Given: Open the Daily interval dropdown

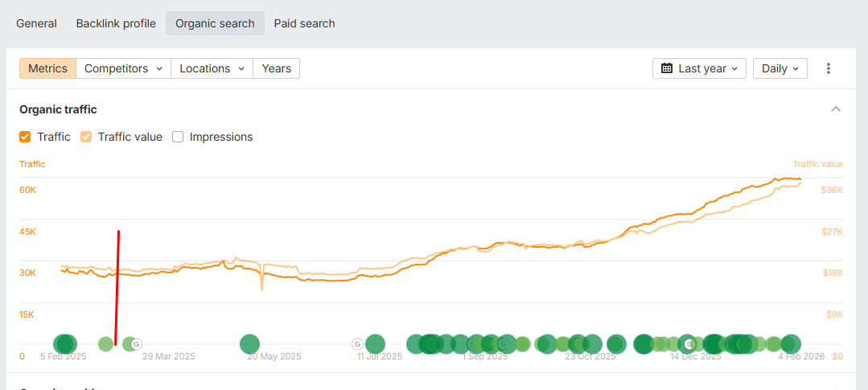Looking at the screenshot, I should coord(780,68).
